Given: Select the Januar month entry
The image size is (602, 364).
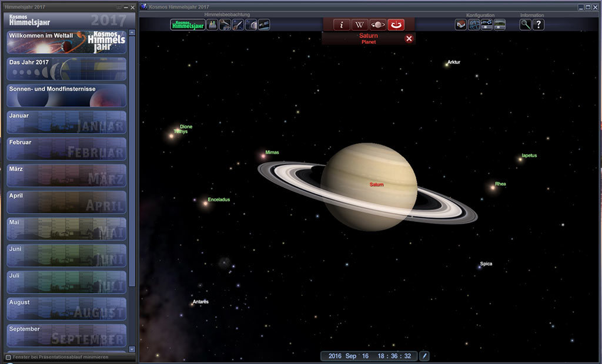Looking at the screenshot, I should tap(66, 122).
